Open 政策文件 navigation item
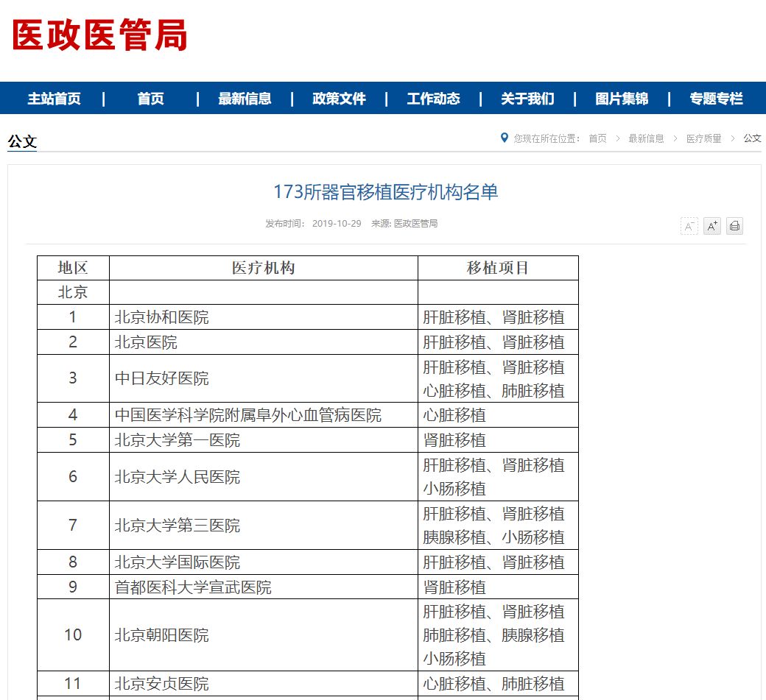The image size is (766, 700). click(x=339, y=99)
